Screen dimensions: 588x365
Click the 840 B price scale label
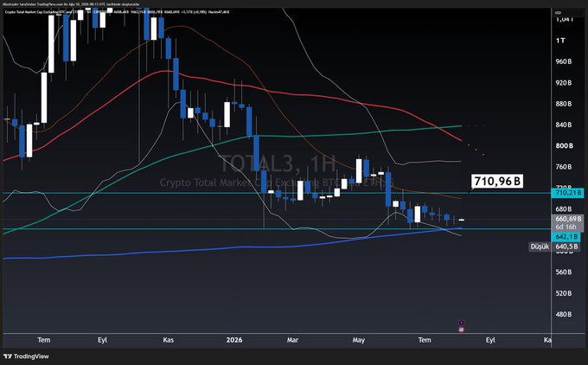[564, 125]
